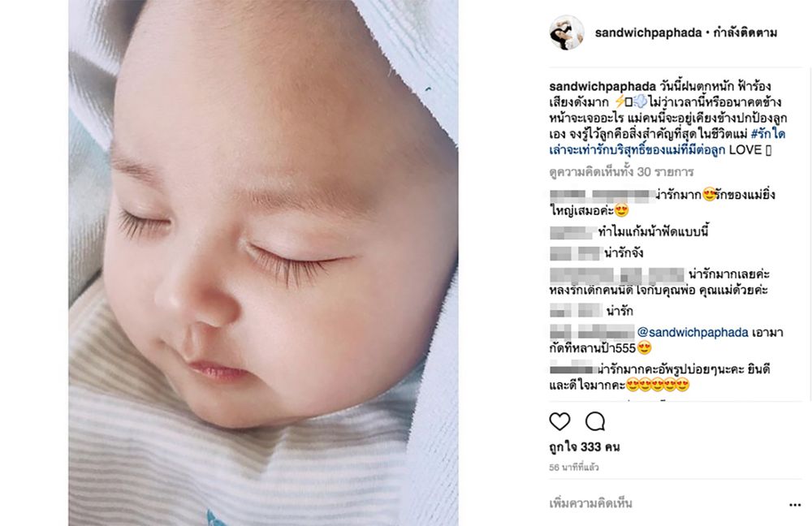812x526 pixels.
Task: Click the heart-eyes emoji after กัดทีหลานป้า555
Action: point(644,348)
